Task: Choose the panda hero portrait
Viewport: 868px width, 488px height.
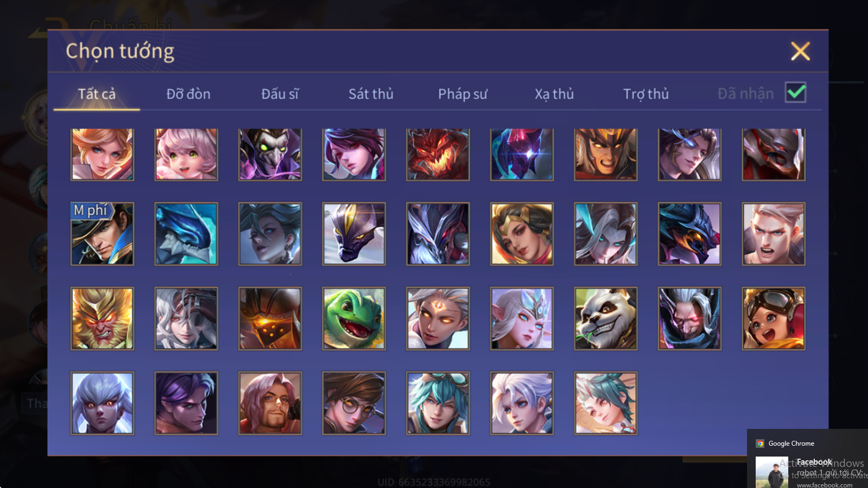Action: 605,318
